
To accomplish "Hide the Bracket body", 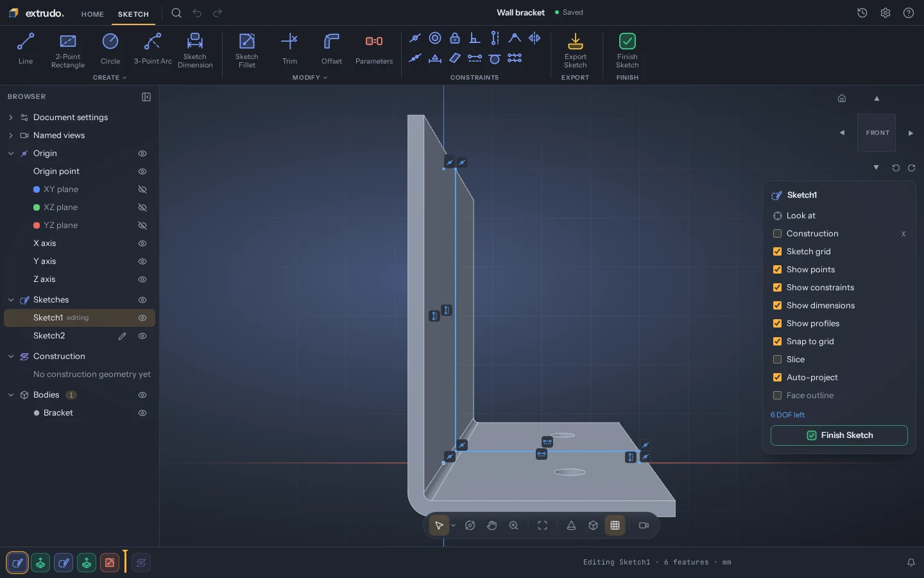I will [x=142, y=413].
